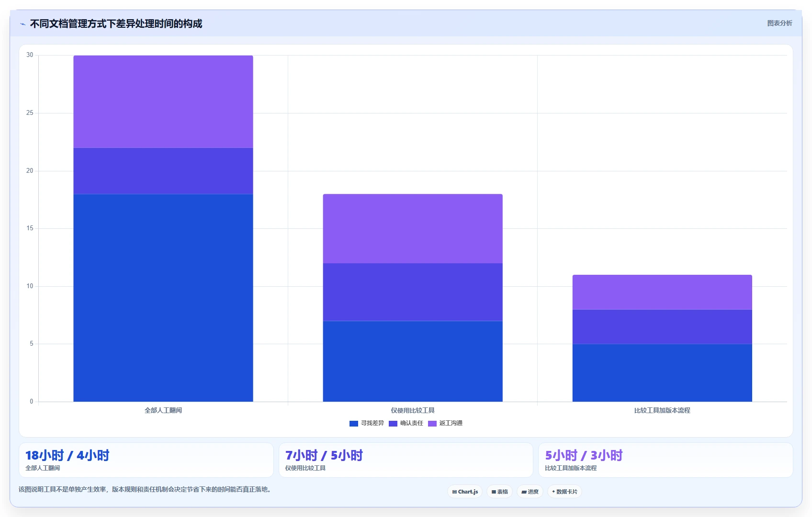Select the 表格 chip
The width and height of the screenshot is (812, 517).
click(499, 492)
